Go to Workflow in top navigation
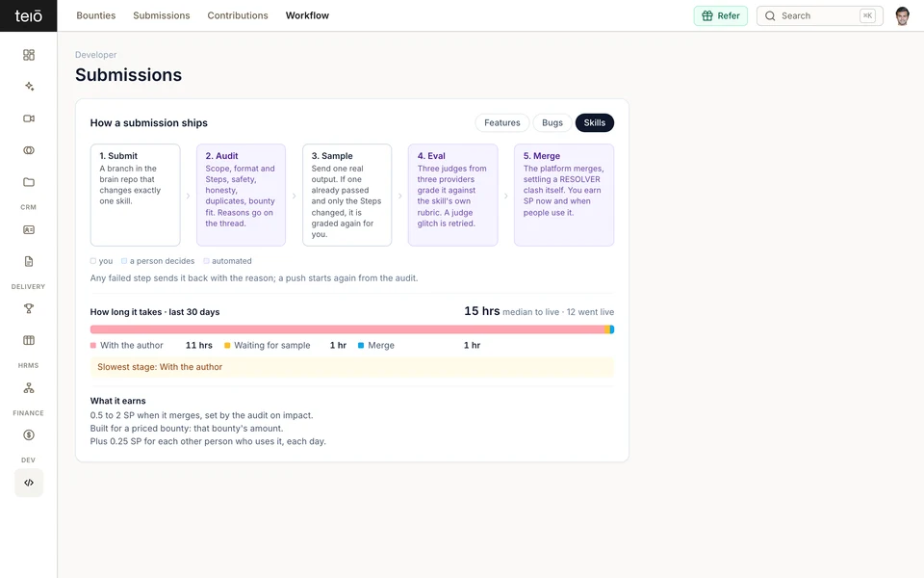The image size is (924, 578). (x=307, y=16)
